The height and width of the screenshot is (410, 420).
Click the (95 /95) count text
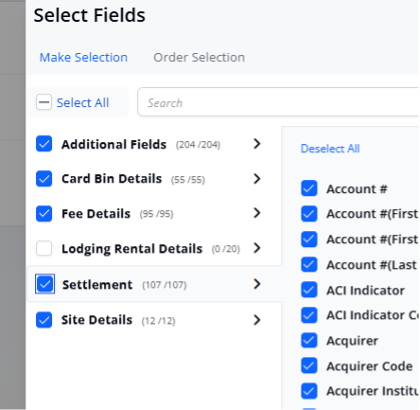156,214
